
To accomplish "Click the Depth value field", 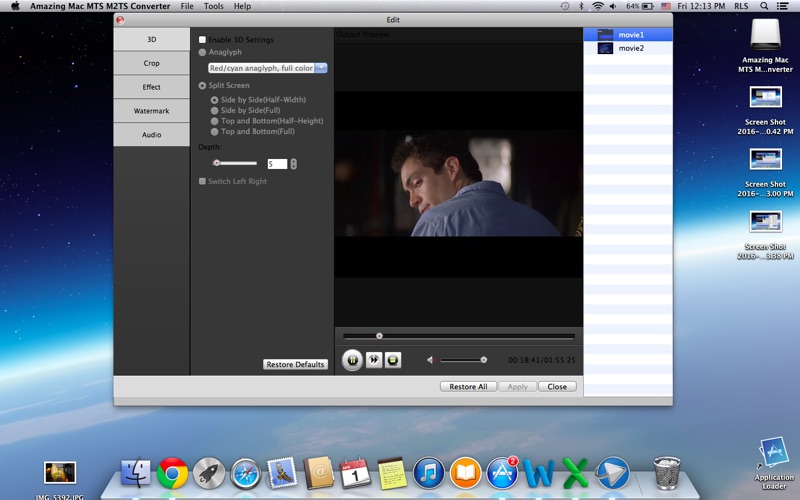I will click(x=277, y=164).
